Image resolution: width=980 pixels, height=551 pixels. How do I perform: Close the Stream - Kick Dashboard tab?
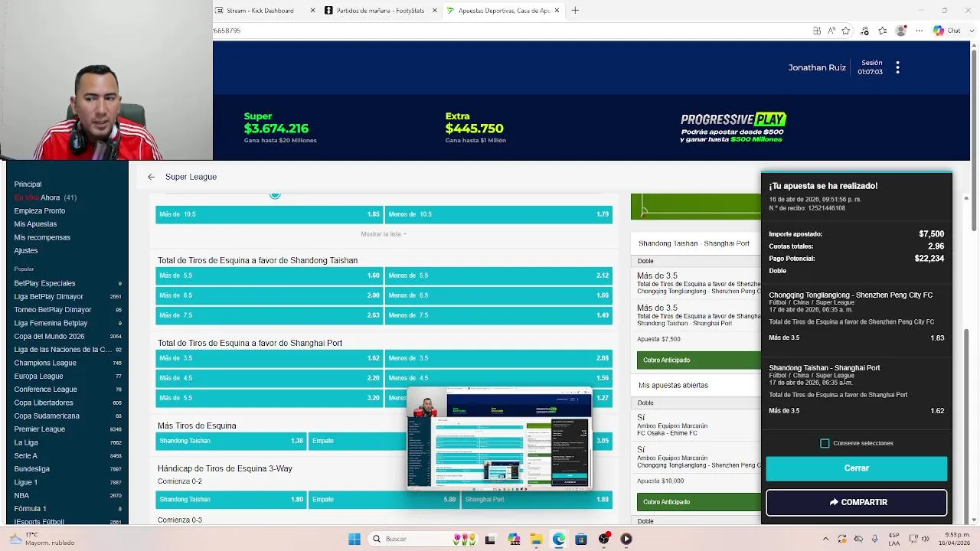tap(312, 11)
